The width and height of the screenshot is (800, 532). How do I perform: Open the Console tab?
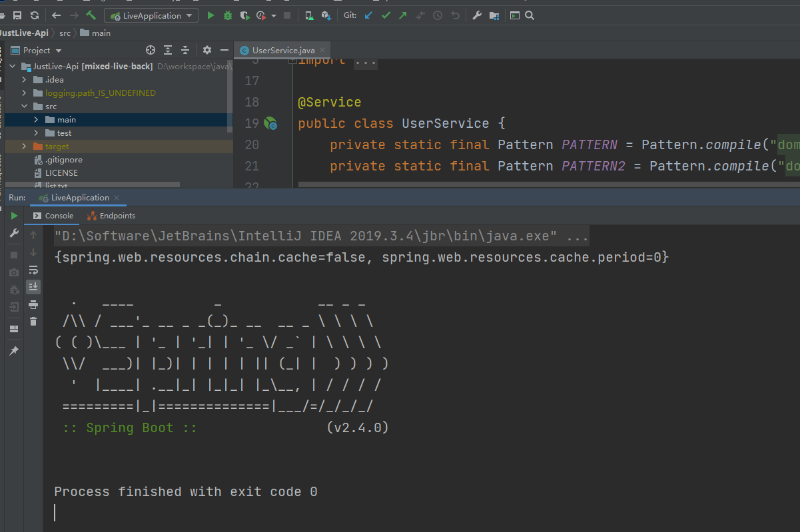click(x=53, y=216)
